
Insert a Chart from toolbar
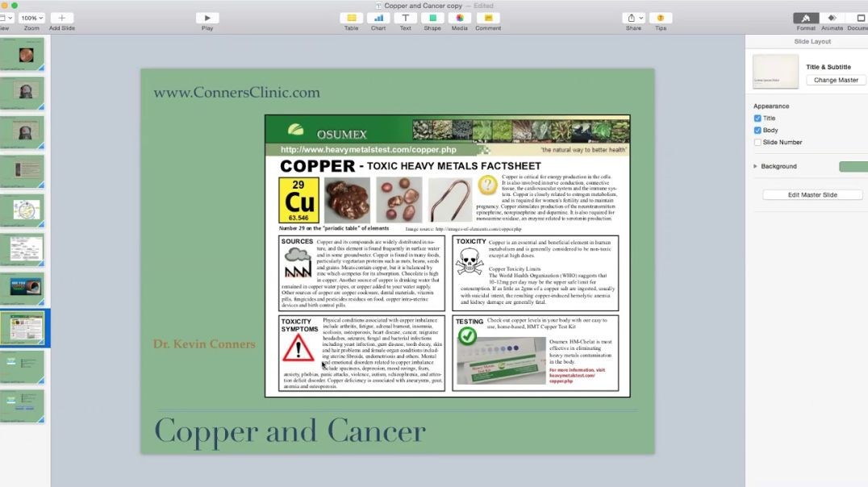378,19
